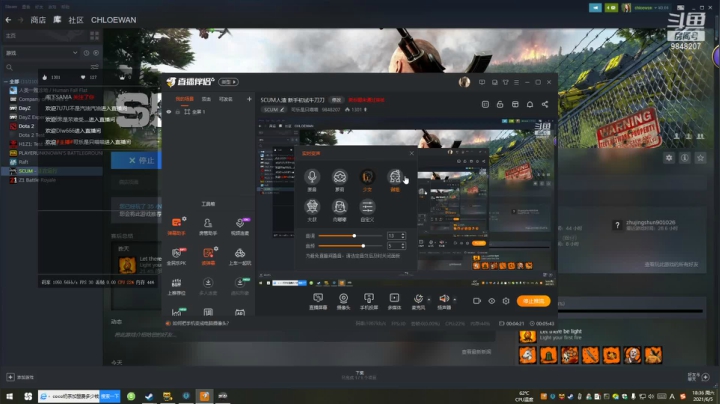Click the stepper on second voice value box

click(403, 246)
